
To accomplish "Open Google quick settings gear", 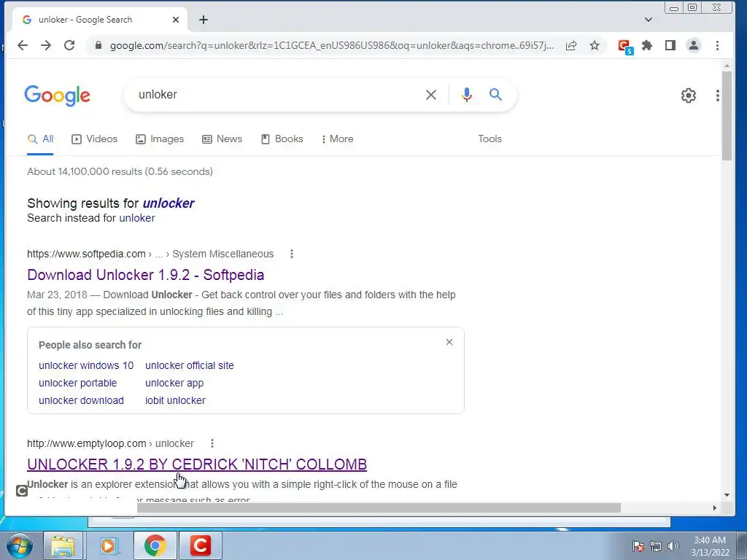I will [x=688, y=96].
